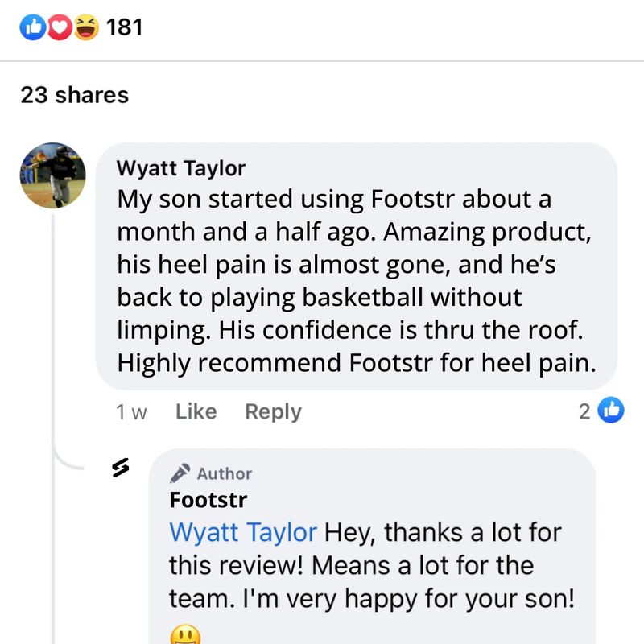View the 23 shares list

(74, 95)
